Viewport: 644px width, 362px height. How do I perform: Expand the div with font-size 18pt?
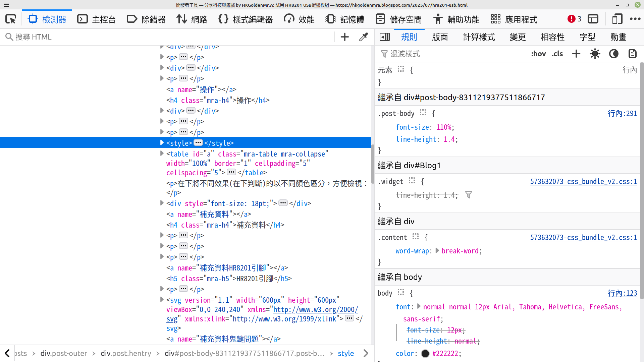(162, 203)
